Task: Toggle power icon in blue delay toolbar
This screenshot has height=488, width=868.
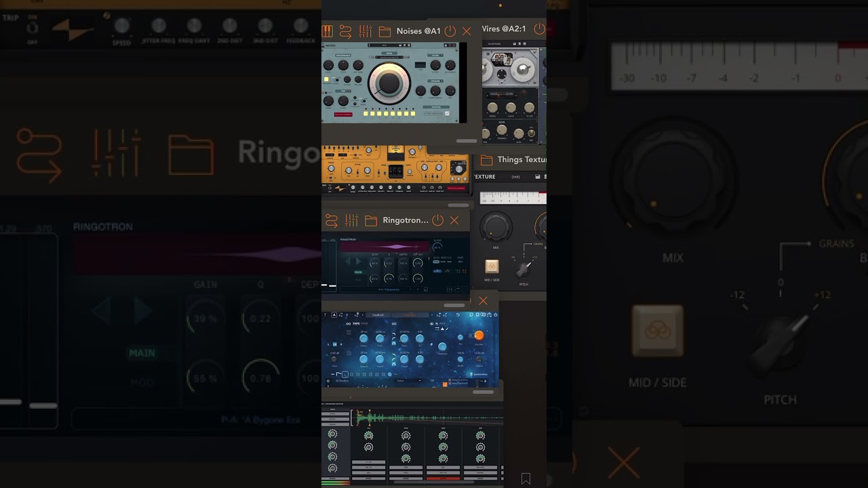Action: [495, 314]
